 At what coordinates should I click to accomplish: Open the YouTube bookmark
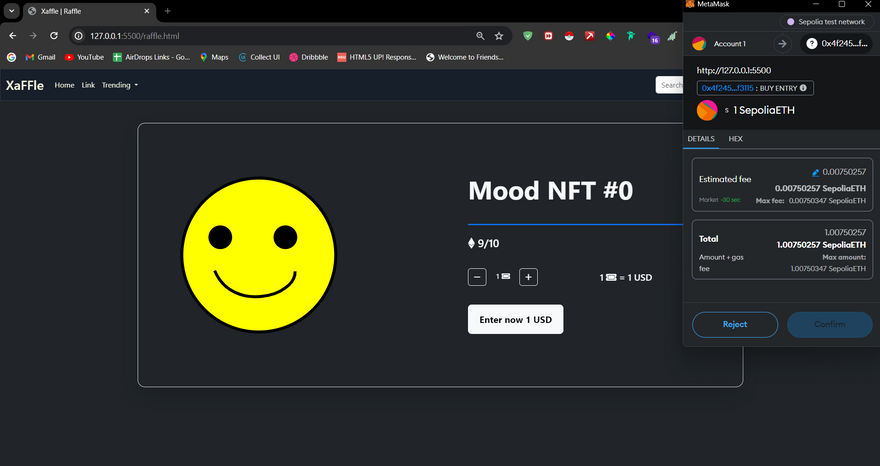point(84,57)
